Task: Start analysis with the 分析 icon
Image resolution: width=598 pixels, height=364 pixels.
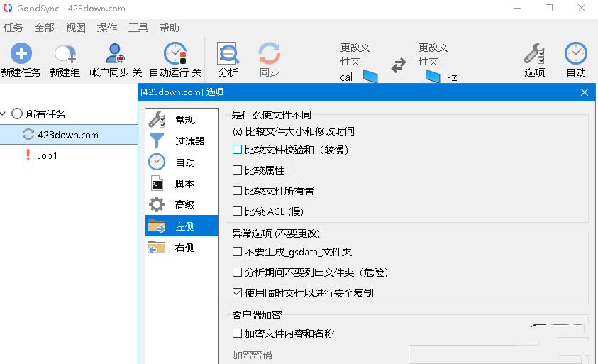Action: pos(228,54)
